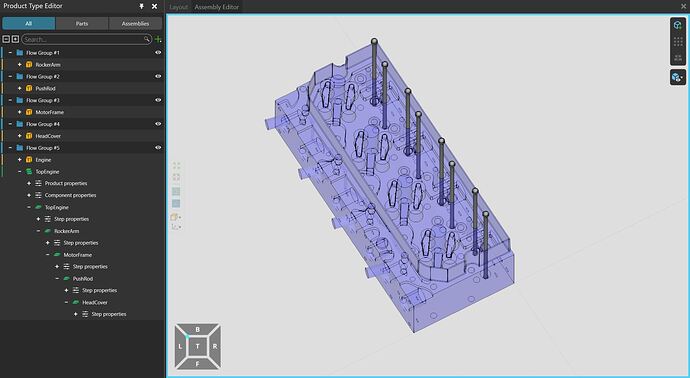Switch to the Assemblies filter tab
Image resolution: width=690 pixels, height=378 pixels.
pos(135,23)
